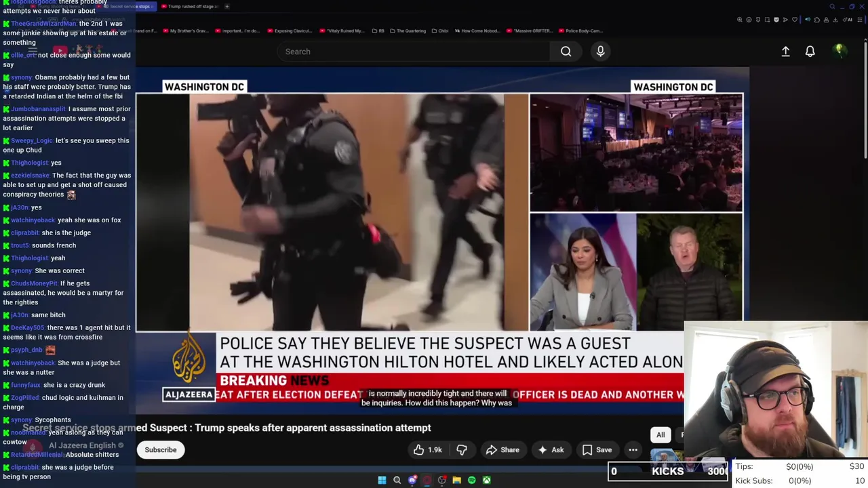This screenshot has height=488, width=868.
Task: Open the browser easy setup menu icon
Action: pos(860,20)
